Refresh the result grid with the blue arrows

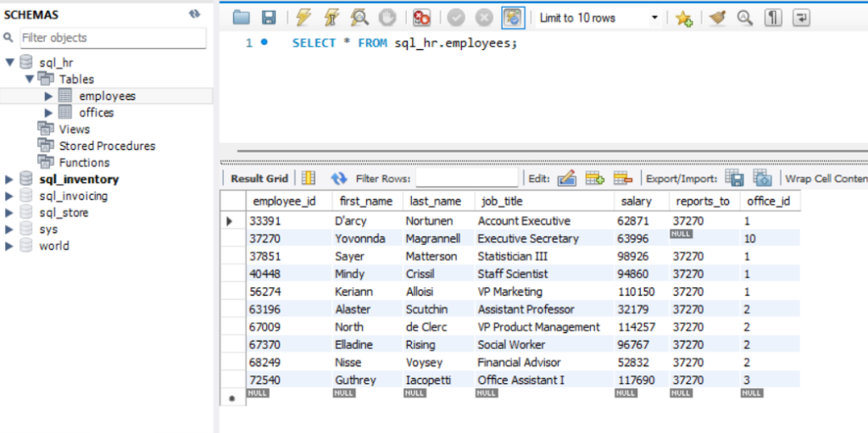[339, 178]
